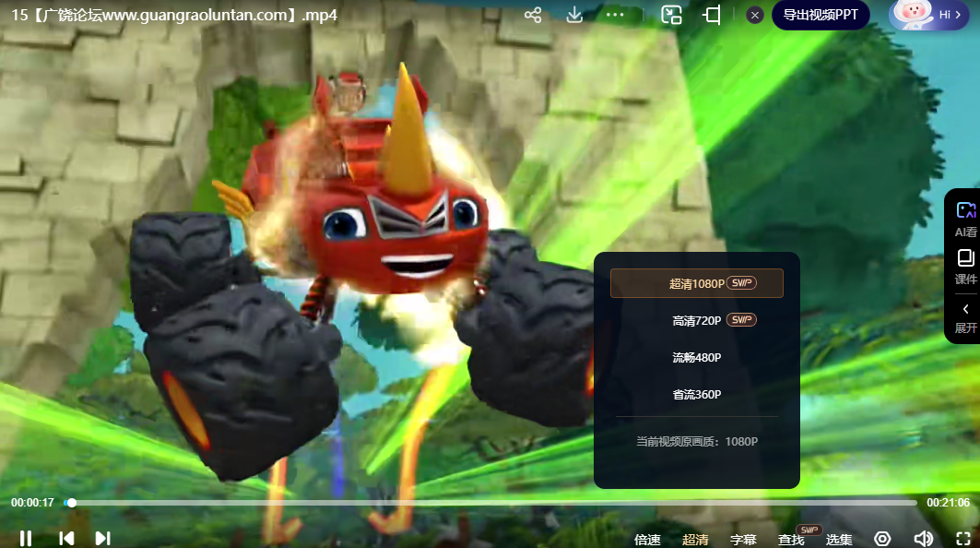The image size is (980, 548).
Task: Open the 倍速 playback speed menu
Action: (x=647, y=540)
